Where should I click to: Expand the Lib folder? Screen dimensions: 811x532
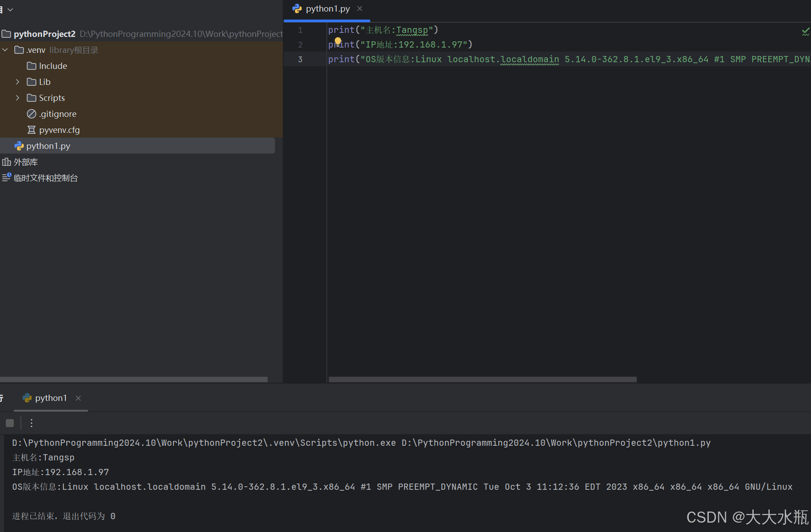coord(17,81)
